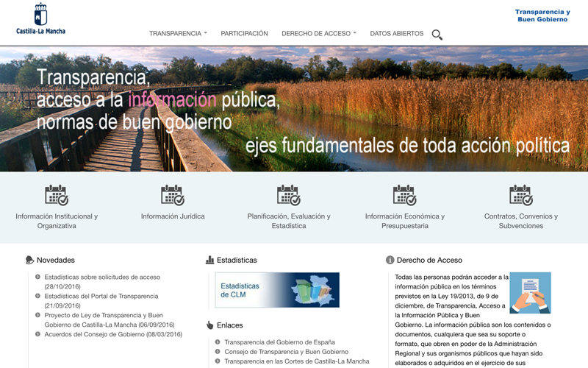Click bullet icon for Transparencia en las Cortes

tap(218, 361)
